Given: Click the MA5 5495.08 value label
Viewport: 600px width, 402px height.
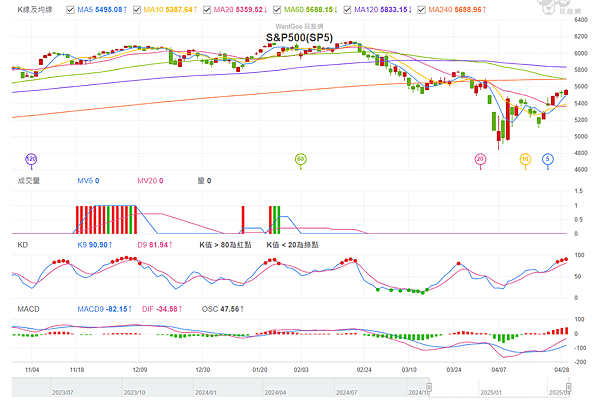Looking at the screenshot, I should pos(102,10).
